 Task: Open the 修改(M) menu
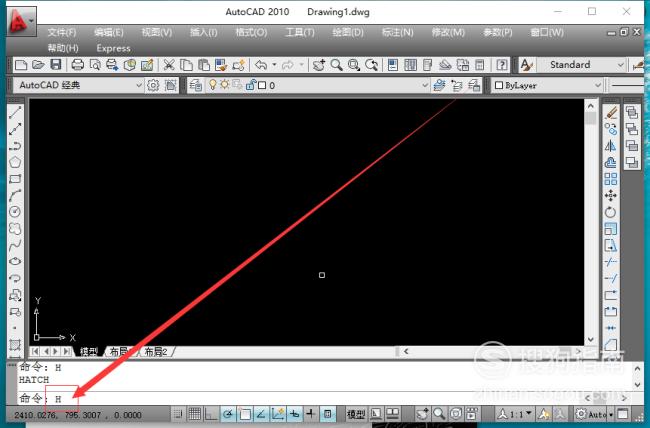coord(448,32)
